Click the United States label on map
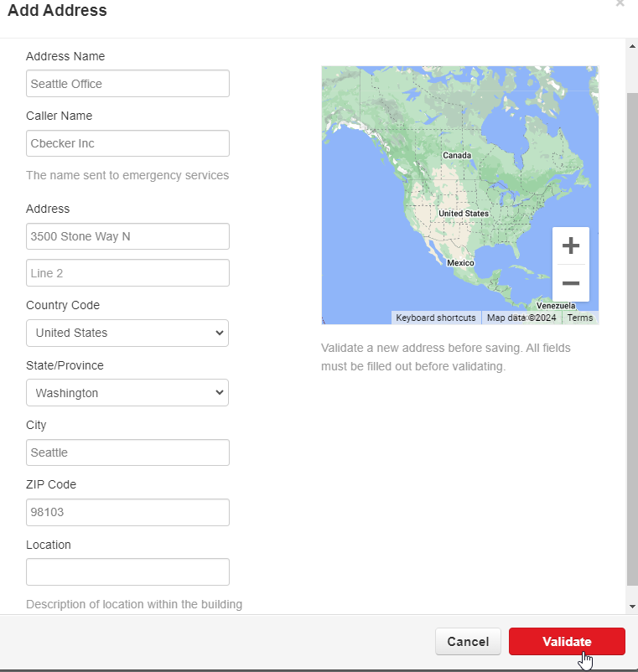Image resolution: width=638 pixels, height=672 pixels. tap(464, 214)
